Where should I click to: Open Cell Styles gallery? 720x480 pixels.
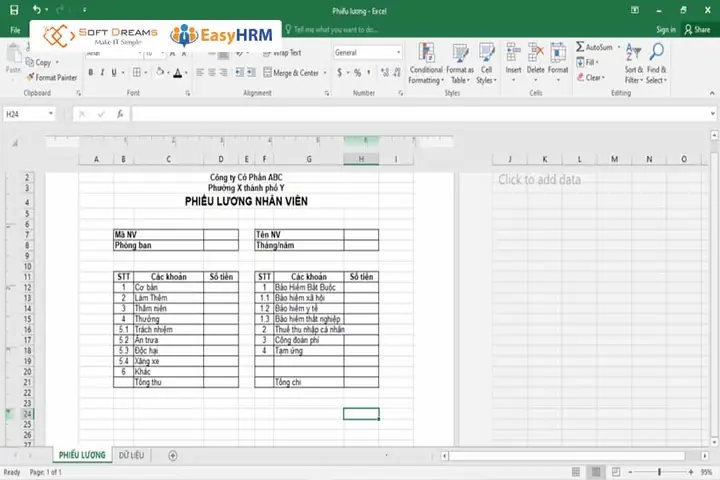[x=486, y=63]
